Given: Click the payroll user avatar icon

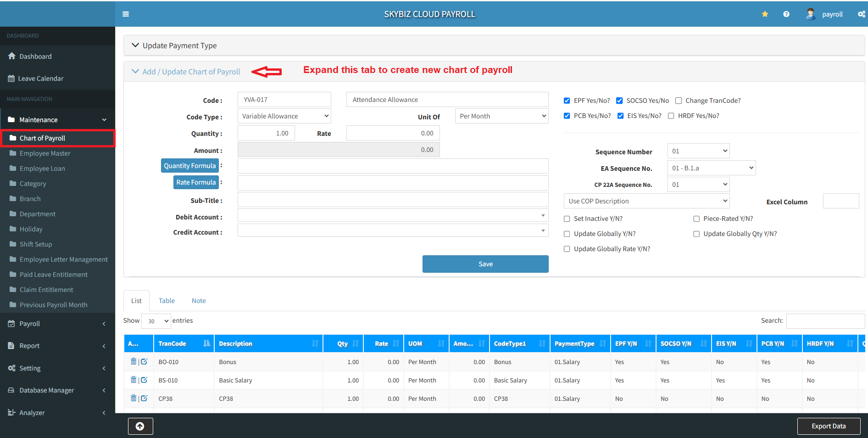Looking at the screenshot, I should point(810,14).
